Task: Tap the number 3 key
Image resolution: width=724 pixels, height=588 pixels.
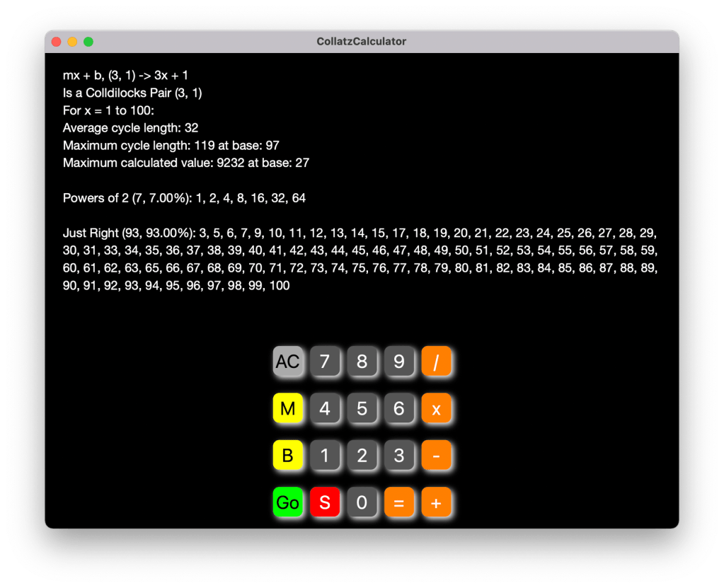Action: click(399, 456)
